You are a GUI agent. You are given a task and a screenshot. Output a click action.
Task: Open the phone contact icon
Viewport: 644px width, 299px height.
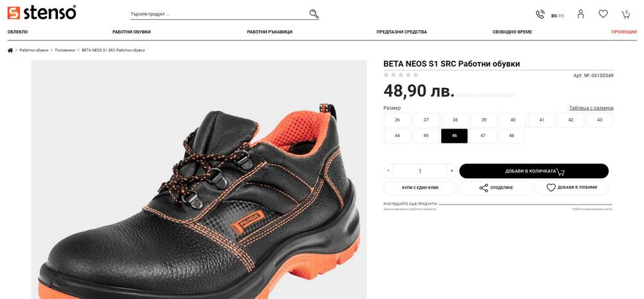pos(540,14)
